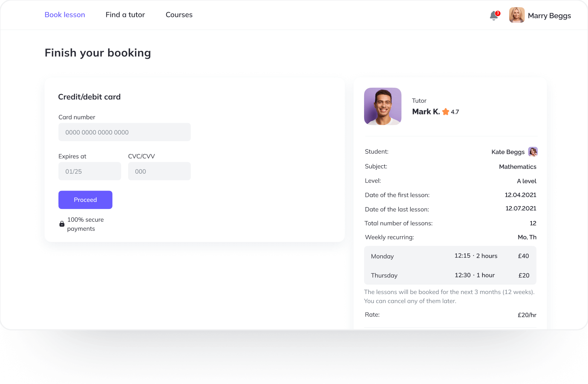Click the Marry Beggs user name
Image resolution: width=588 pixels, height=384 pixels.
coord(549,16)
